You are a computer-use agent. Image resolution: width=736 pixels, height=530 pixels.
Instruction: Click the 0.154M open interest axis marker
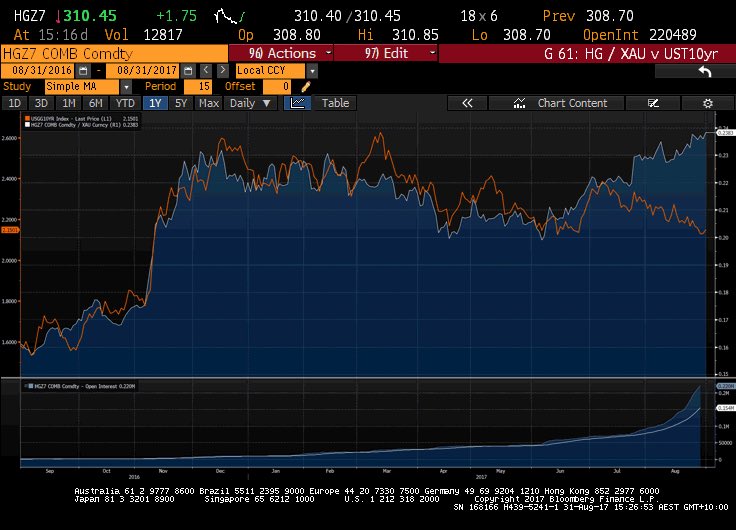[725, 408]
